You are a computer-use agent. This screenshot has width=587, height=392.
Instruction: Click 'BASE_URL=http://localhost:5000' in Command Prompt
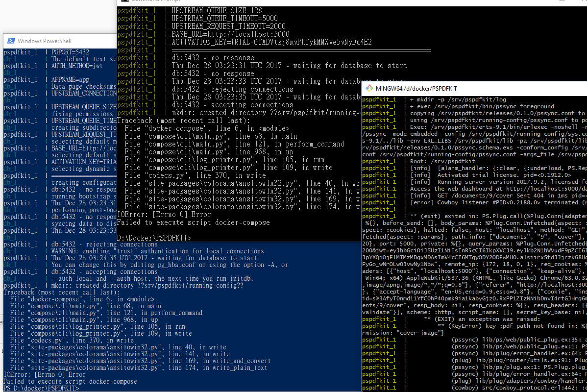pyautogui.click(x=230, y=34)
